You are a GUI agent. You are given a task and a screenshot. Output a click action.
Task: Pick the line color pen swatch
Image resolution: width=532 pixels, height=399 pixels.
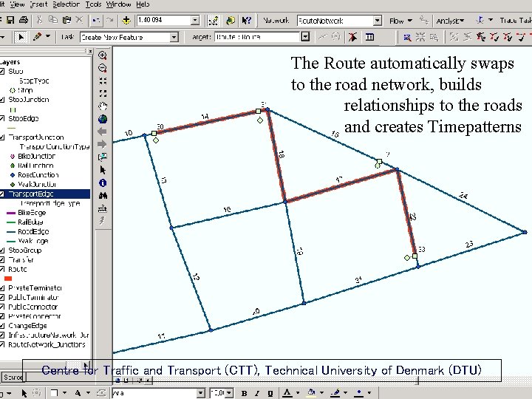coord(335,393)
